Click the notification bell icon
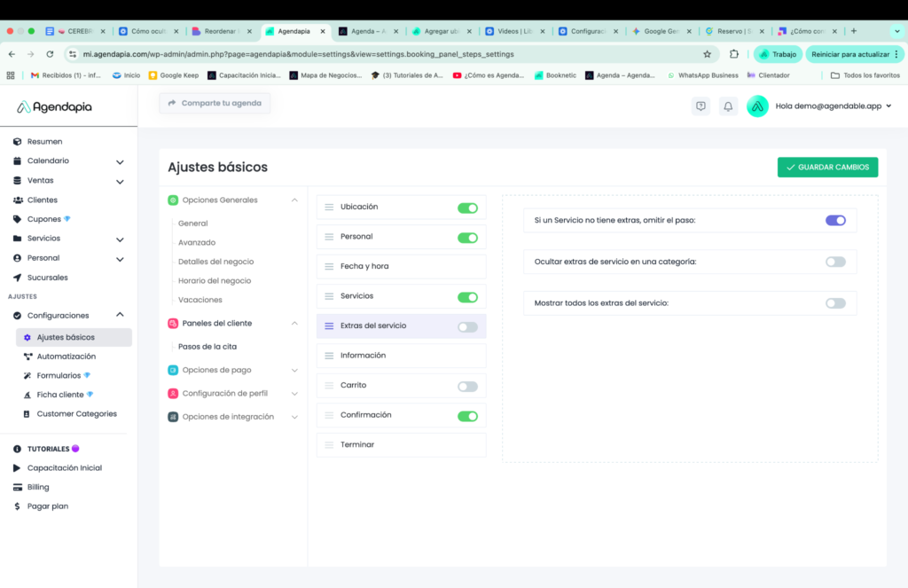This screenshot has width=908, height=588. 728,106
